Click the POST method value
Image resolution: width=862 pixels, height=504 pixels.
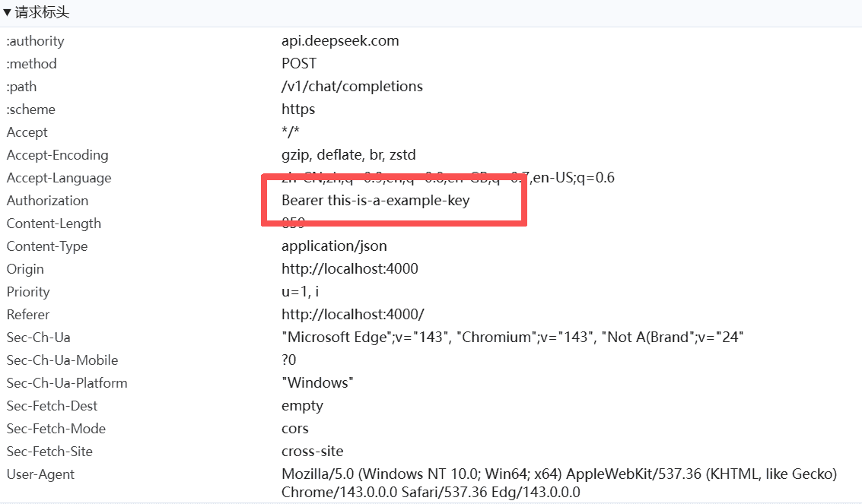pos(299,64)
